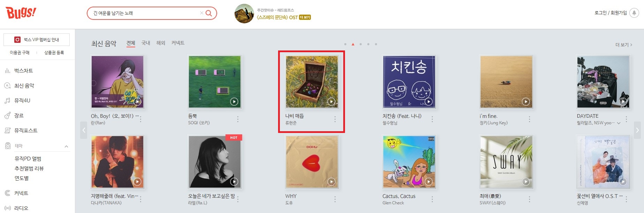Show next page of latest music
644x213 pixels.
[637, 130]
